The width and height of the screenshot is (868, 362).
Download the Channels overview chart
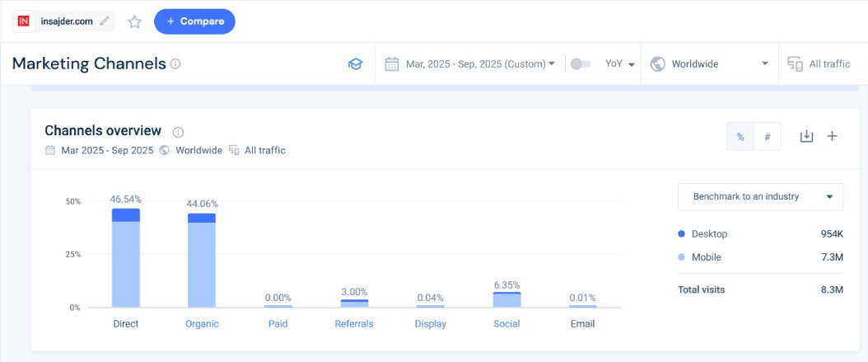point(806,136)
